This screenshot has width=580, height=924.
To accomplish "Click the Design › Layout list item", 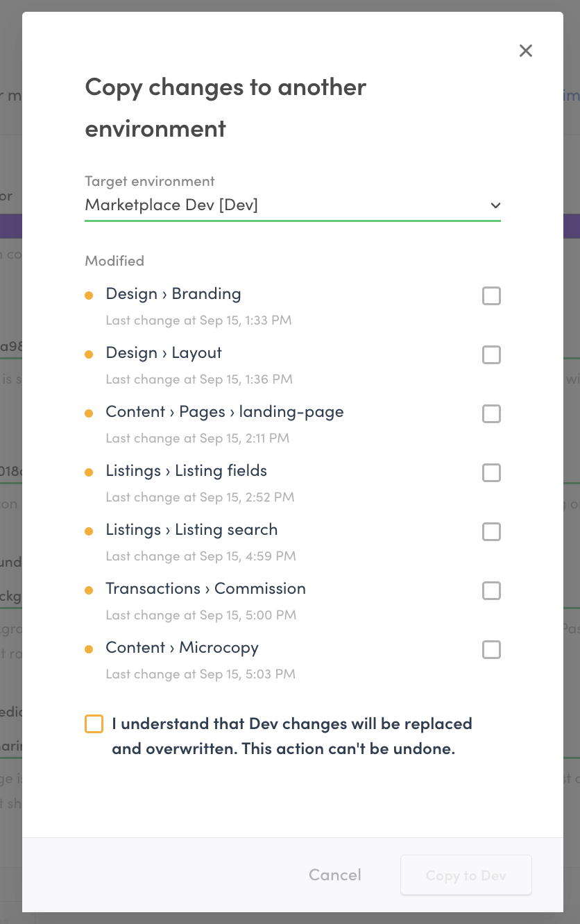I will pyautogui.click(x=163, y=353).
